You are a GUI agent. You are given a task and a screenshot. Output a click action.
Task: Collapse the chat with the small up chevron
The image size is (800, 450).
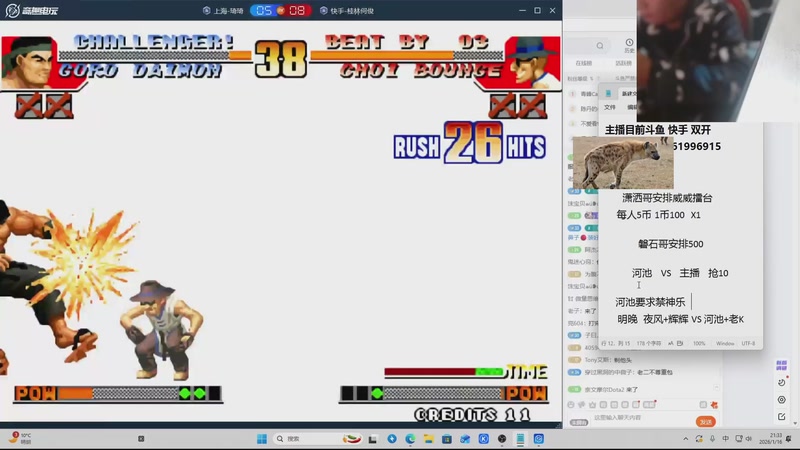pyautogui.click(x=716, y=388)
